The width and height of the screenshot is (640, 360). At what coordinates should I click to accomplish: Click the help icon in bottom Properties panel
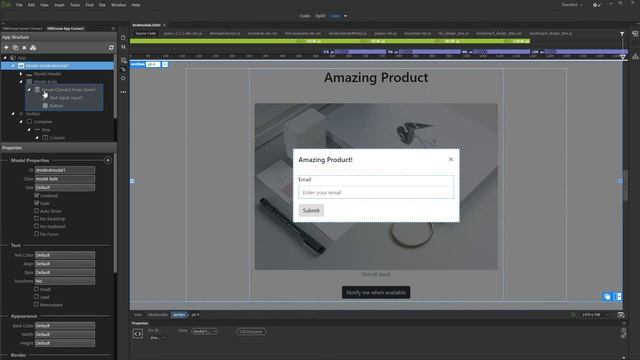(623, 330)
